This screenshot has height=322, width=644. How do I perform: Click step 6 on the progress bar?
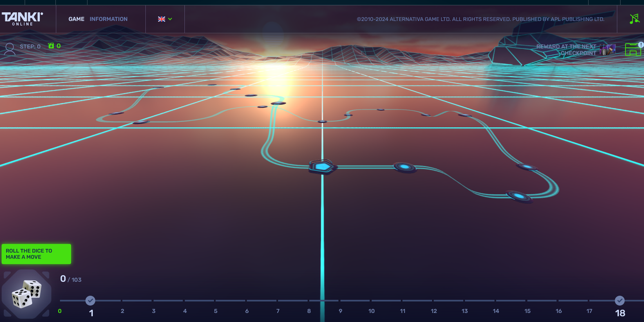click(x=247, y=311)
